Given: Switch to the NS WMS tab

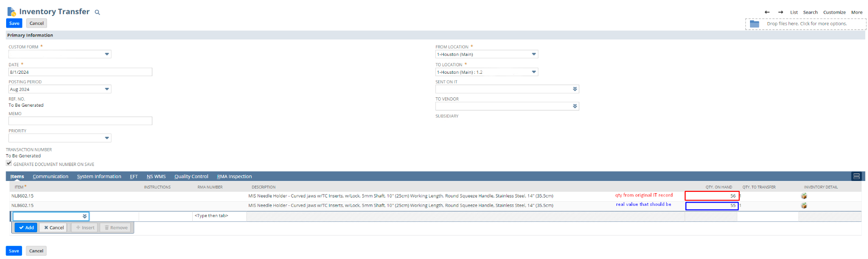Looking at the screenshot, I should pos(156,177).
